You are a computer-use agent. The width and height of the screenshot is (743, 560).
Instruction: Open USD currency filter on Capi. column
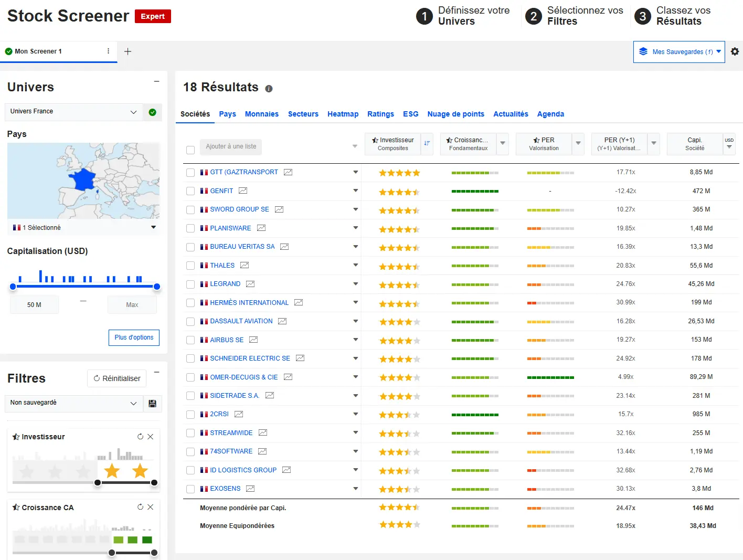(x=729, y=144)
